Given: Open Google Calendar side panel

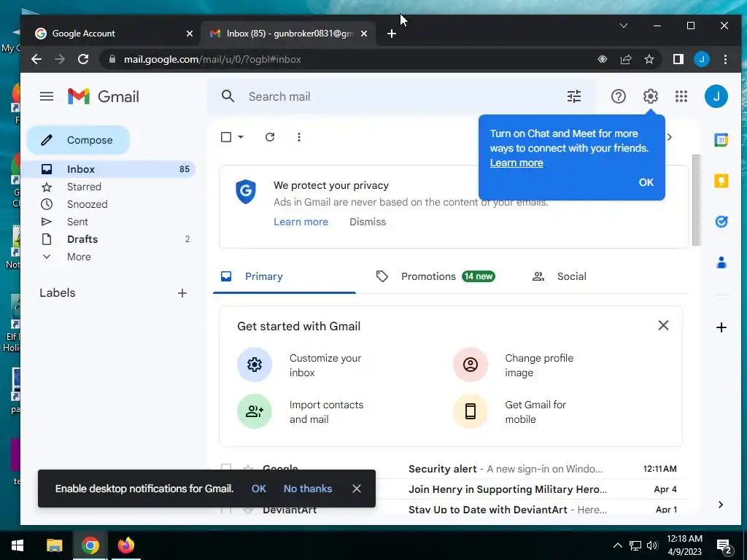Looking at the screenshot, I should [721, 140].
